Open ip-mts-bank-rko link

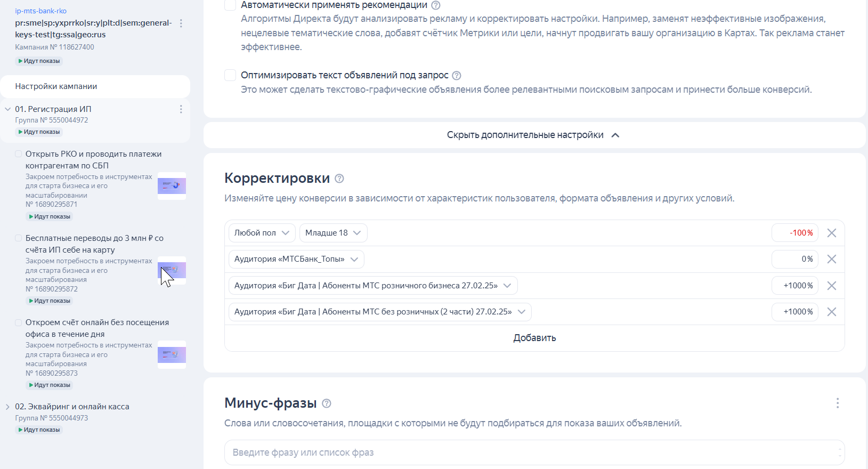(40, 11)
